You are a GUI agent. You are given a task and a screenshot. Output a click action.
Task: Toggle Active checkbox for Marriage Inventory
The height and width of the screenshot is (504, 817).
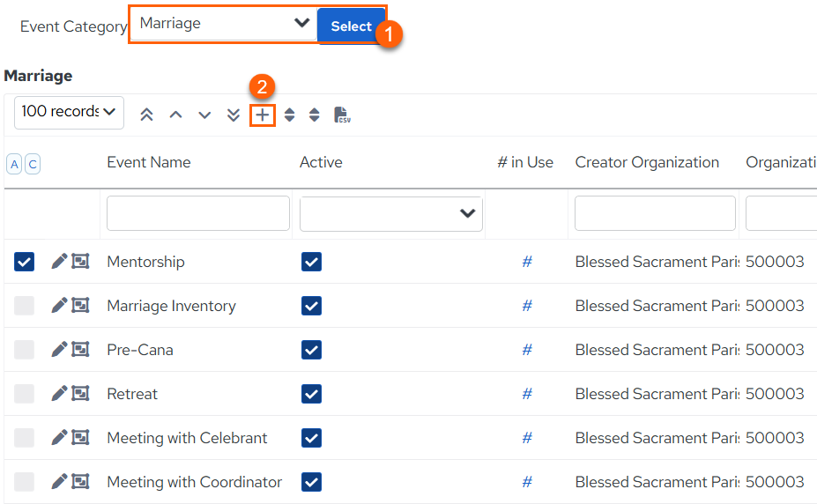(x=311, y=306)
